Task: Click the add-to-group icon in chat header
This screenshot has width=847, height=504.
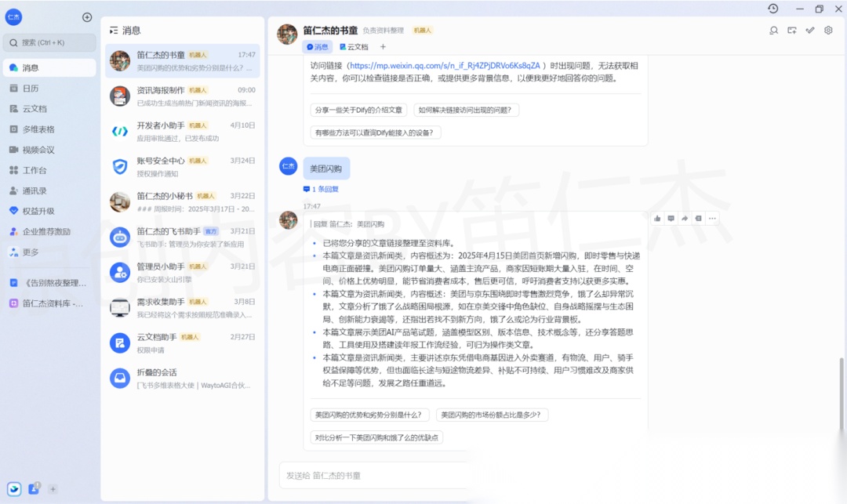Action: click(x=792, y=31)
